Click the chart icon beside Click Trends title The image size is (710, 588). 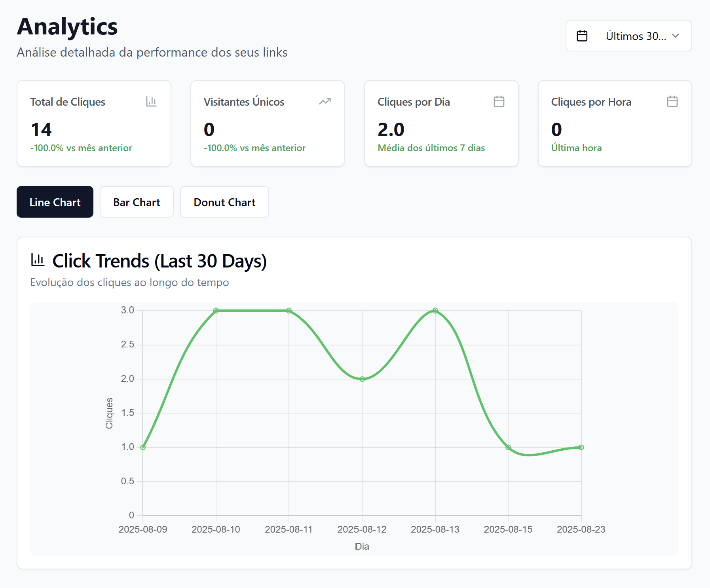[38, 260]
